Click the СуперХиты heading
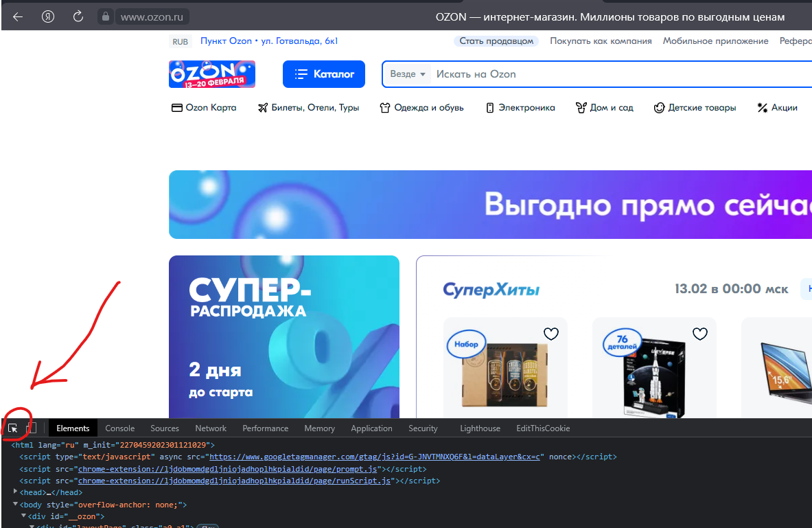This screenshot has width=812, height=528. [490, 289]
